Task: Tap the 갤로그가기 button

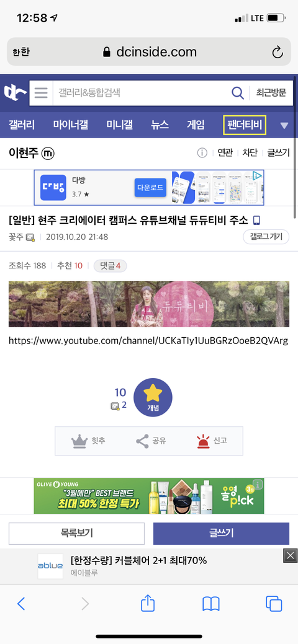Action: point(266,237)
